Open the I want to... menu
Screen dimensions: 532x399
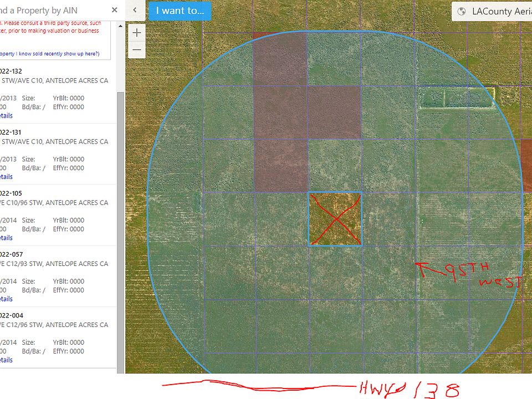180,11
